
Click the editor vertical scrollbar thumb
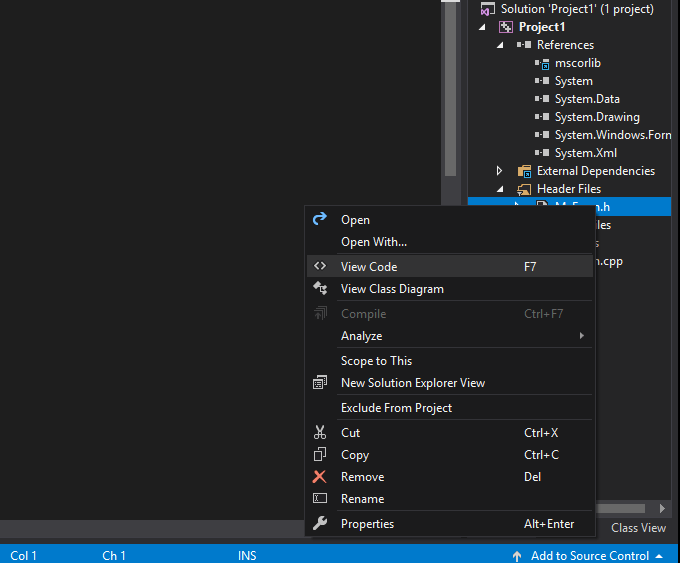point(451,89)
